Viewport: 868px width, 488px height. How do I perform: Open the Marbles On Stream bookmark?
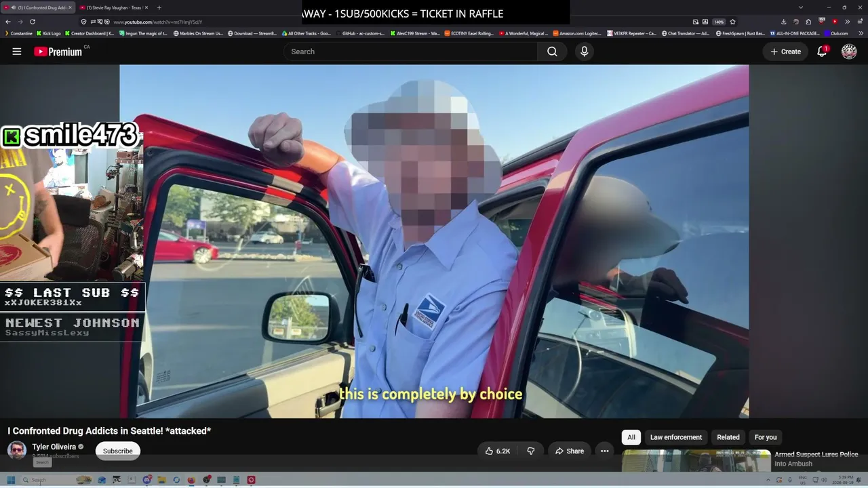click(199, 33)
